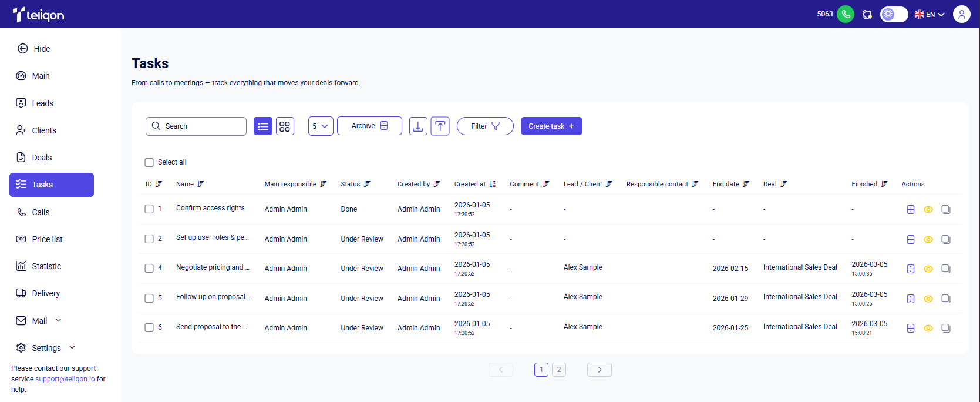
Task: Open Leads in the sidebar
Action: point(42,103)
